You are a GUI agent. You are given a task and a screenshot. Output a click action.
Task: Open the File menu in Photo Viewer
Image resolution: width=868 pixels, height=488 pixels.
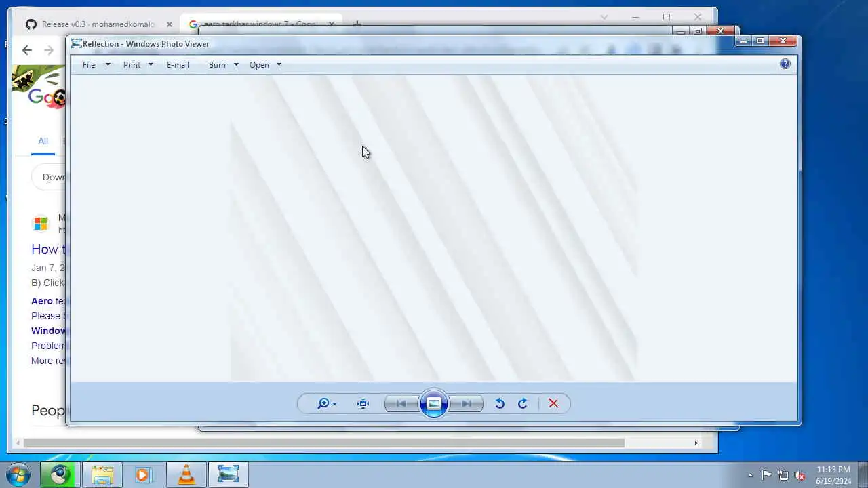[89, 65]
